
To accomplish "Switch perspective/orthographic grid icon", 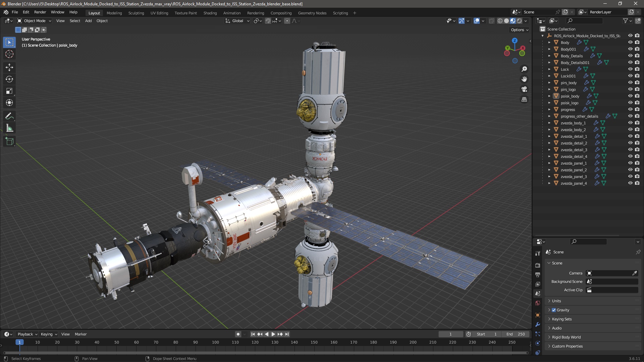I will point(524,100).
